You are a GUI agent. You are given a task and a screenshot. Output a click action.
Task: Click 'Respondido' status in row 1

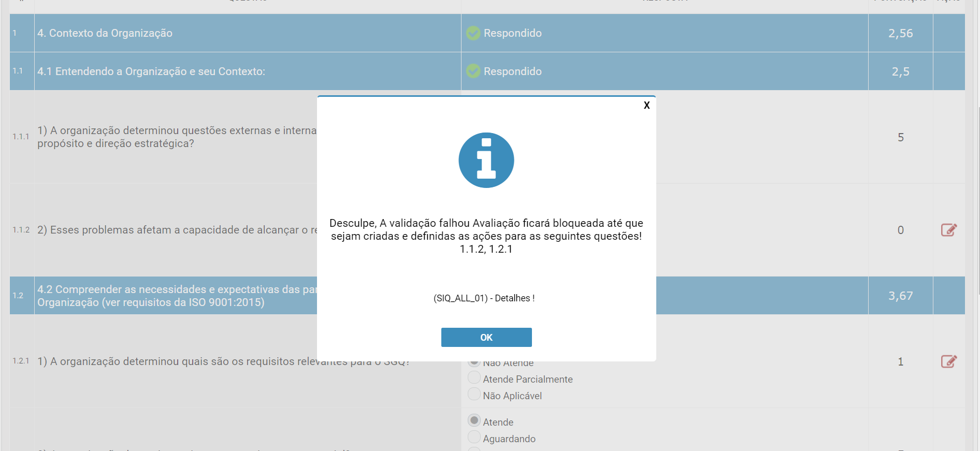click(512, 33)
